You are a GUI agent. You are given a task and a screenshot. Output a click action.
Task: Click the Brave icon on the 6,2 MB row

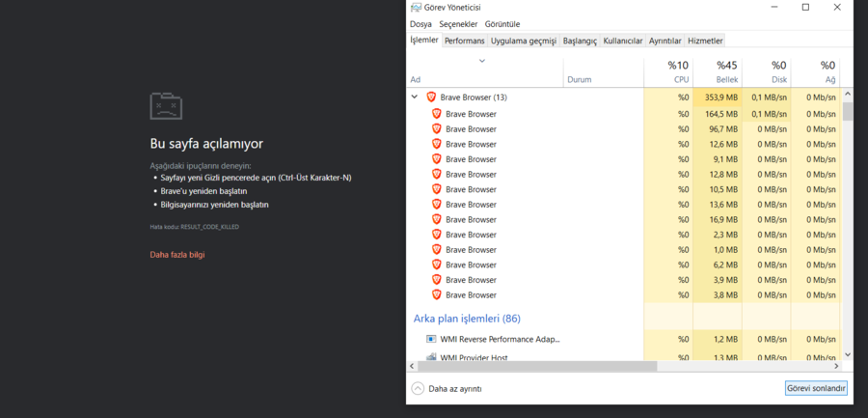[x=437, y=265]
